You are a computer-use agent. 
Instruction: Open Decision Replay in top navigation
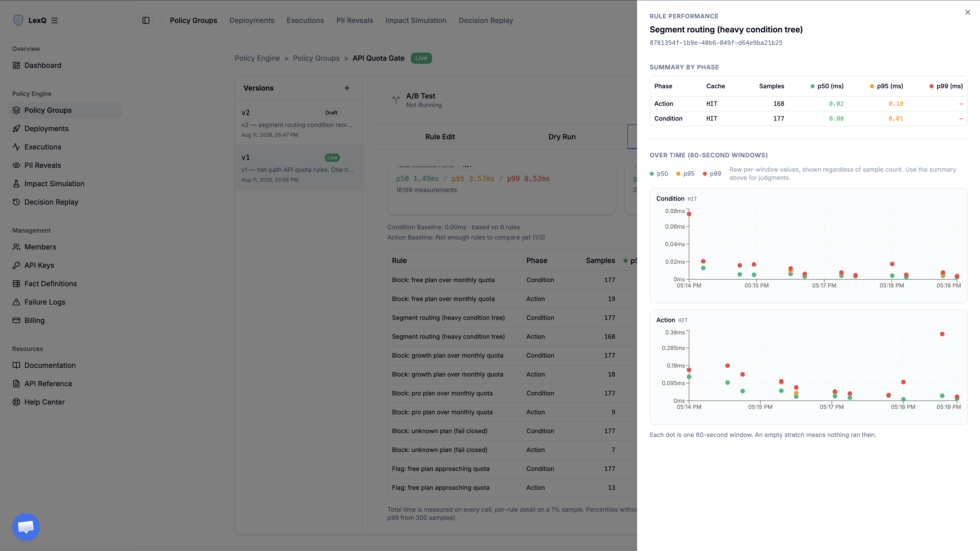click(x=486, y=20)
